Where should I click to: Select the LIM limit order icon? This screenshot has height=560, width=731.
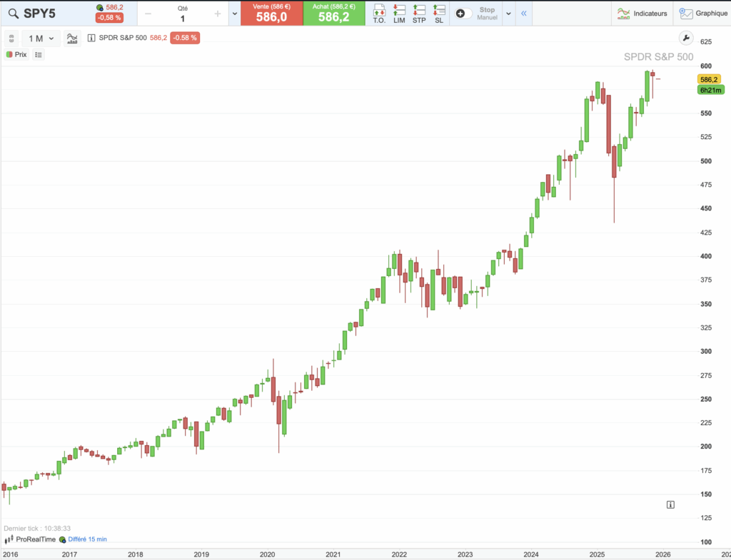click(x=399, y=13)
